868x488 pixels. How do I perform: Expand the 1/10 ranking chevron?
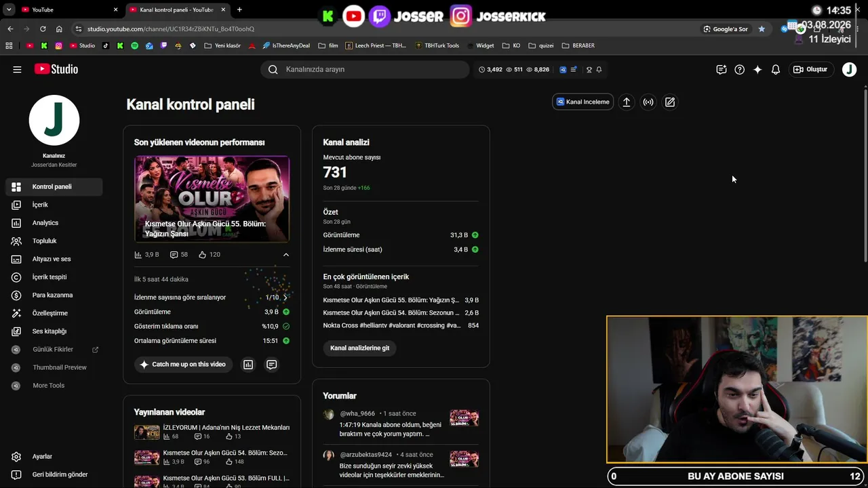pyautogui.click(x=285, y=298)
